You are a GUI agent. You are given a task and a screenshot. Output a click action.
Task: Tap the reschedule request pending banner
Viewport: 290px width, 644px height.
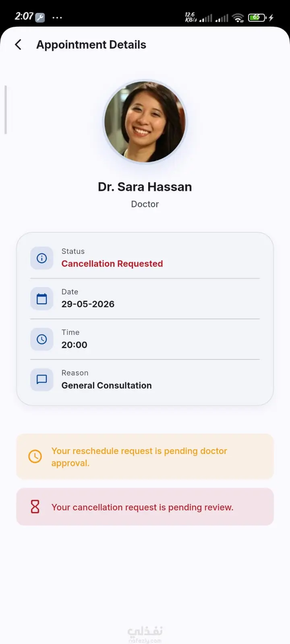[145, 456]
